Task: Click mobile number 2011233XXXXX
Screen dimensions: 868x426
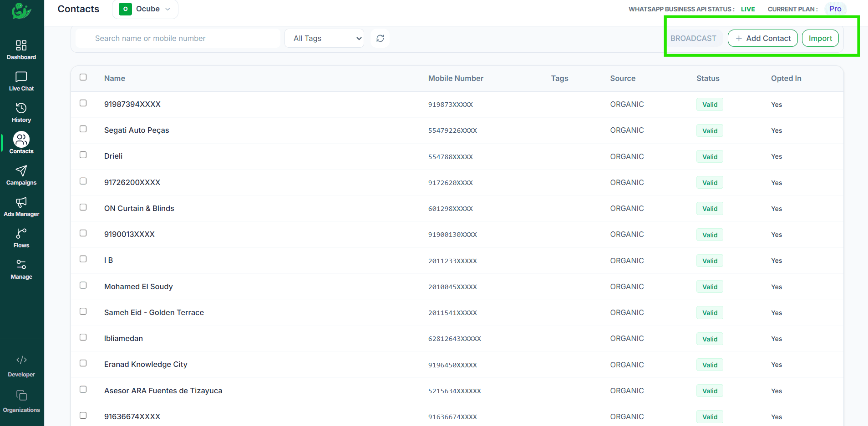Action: tap(452, 261)
